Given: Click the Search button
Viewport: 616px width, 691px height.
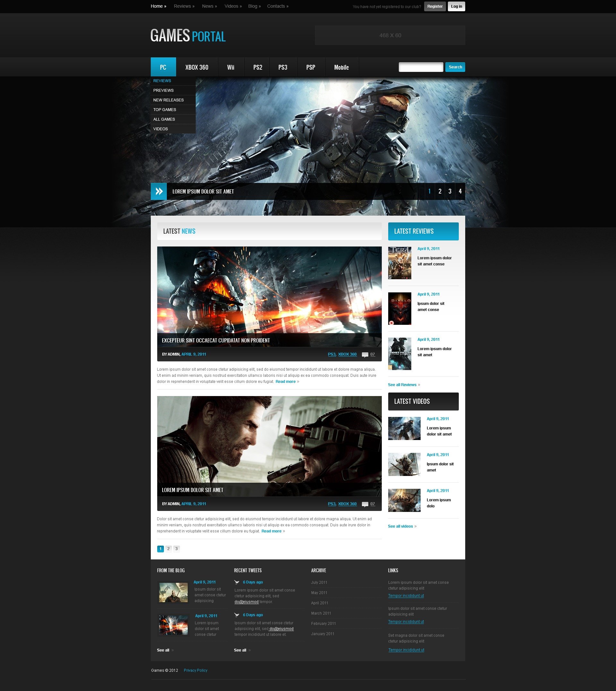Looking at the screenshot, I should (455, 67).
